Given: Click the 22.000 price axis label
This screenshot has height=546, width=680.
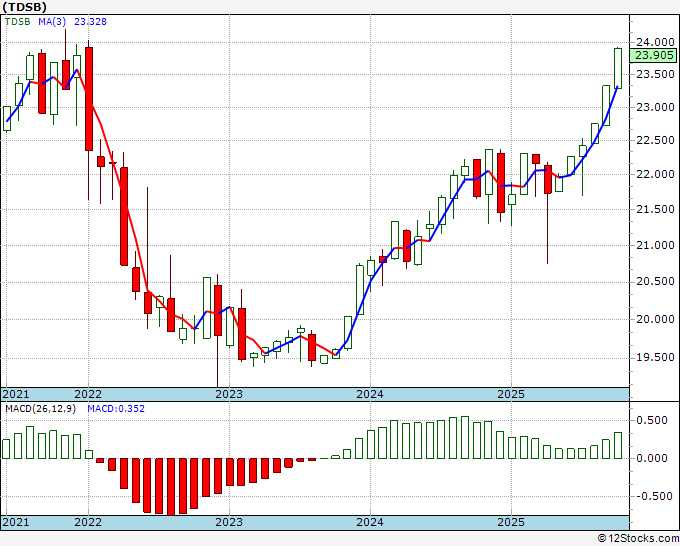Looking at the screenshot, I should pos(655,174).
